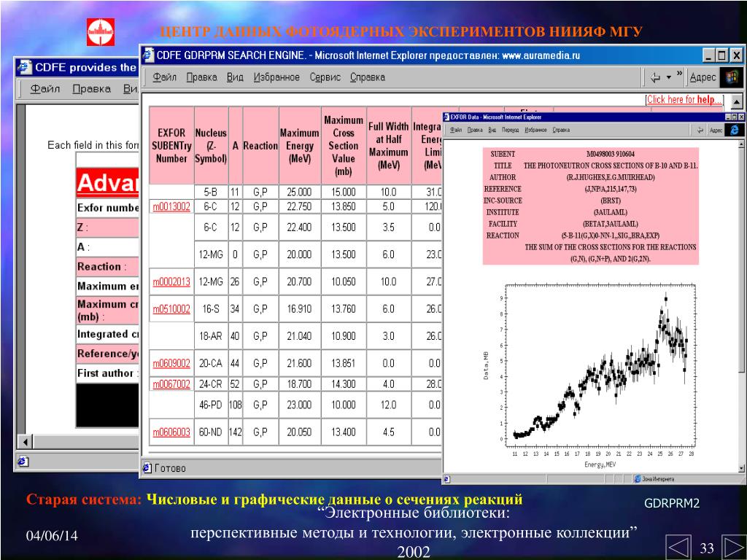Click 'Maximum Energy (MeV)' column header
747x560 pixels.
click(300, 146)
